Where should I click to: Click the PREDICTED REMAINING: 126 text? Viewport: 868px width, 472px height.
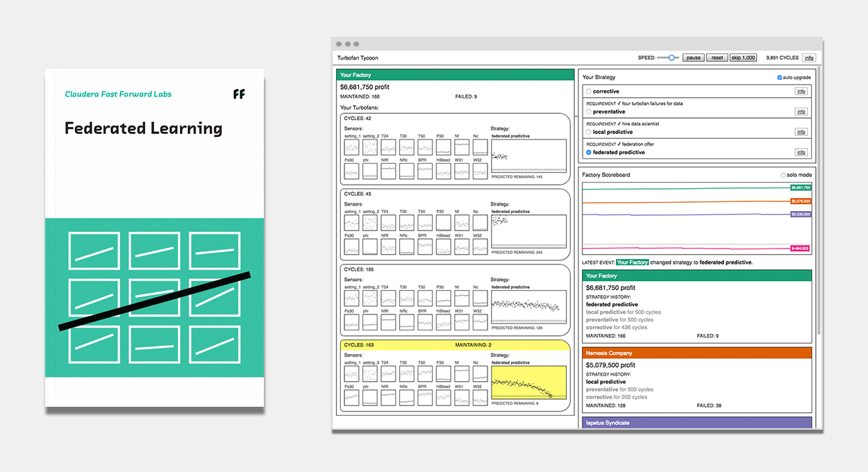pos(517,328)
